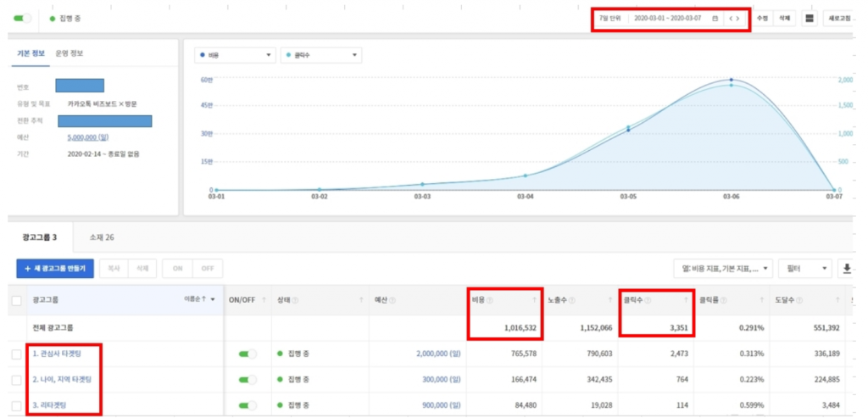Image resolution: width=868 pixels, height=418 pixels.
Task: Open the 2. 나이, 지역 타겟팅 ad group
Action: (62, 379)
